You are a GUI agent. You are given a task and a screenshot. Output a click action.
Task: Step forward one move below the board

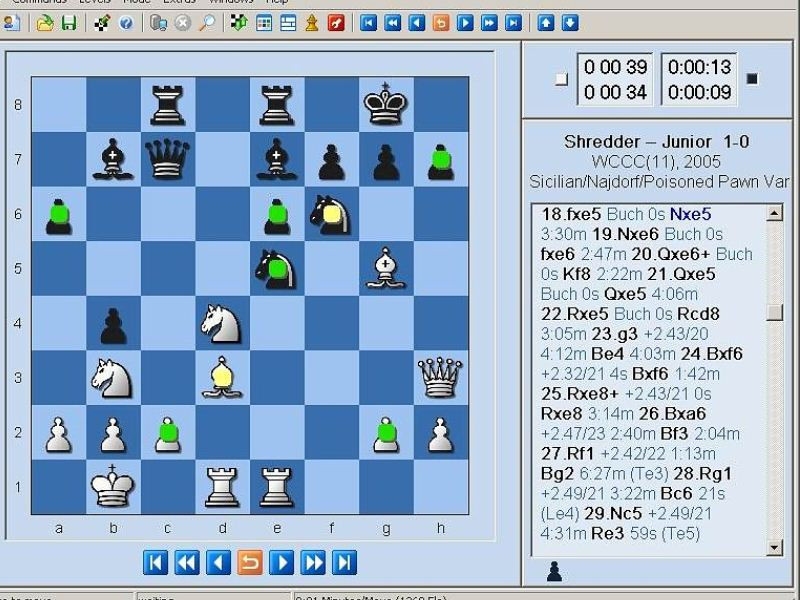[282, 563]
